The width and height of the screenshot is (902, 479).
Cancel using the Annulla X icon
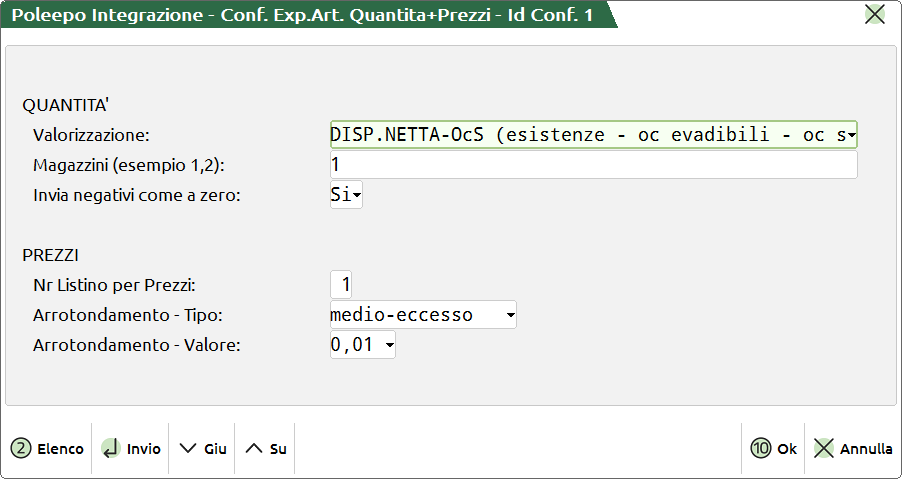point(824,449)
